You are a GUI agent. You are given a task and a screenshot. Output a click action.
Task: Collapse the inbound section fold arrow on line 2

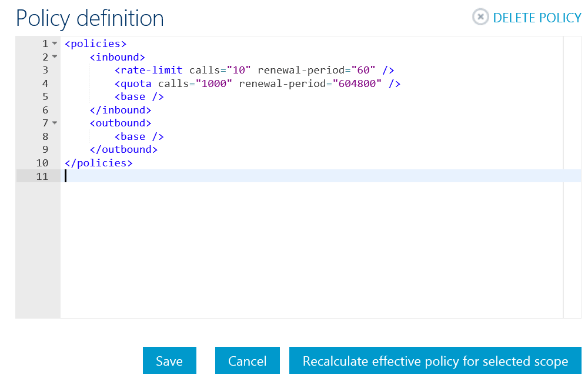[55, 56]
